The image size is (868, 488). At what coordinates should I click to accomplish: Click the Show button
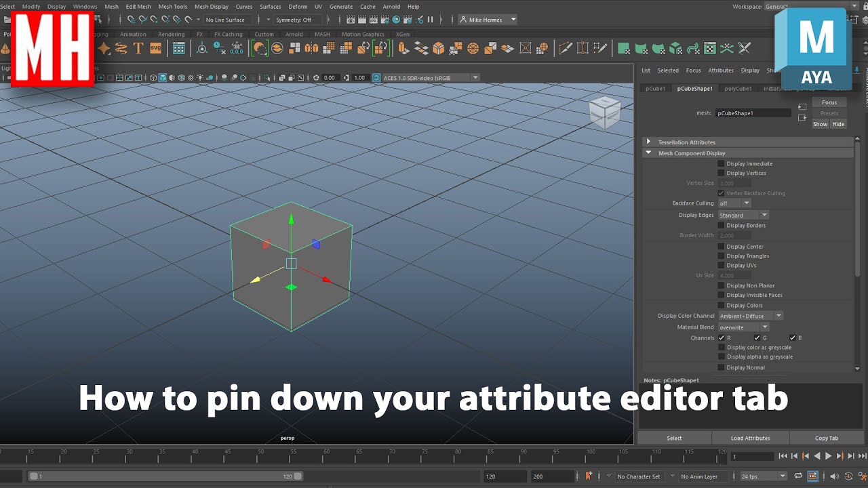click(821, 124)
